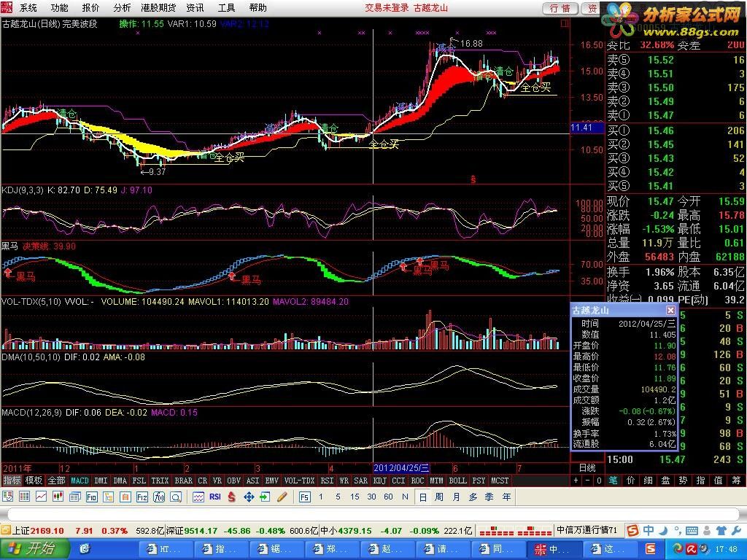This screenshot has height=560, width=747.
Task: Select the 全部 tab
Action: pos(56,481)
